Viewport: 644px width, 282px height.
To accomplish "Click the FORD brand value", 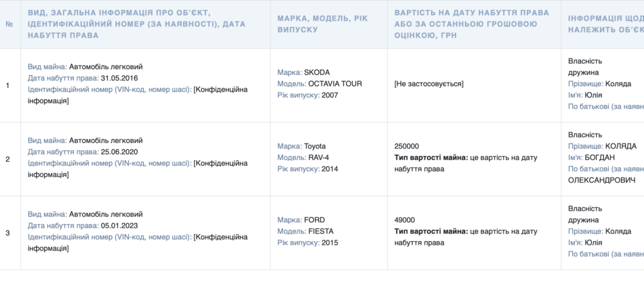I will click(314, 220).
